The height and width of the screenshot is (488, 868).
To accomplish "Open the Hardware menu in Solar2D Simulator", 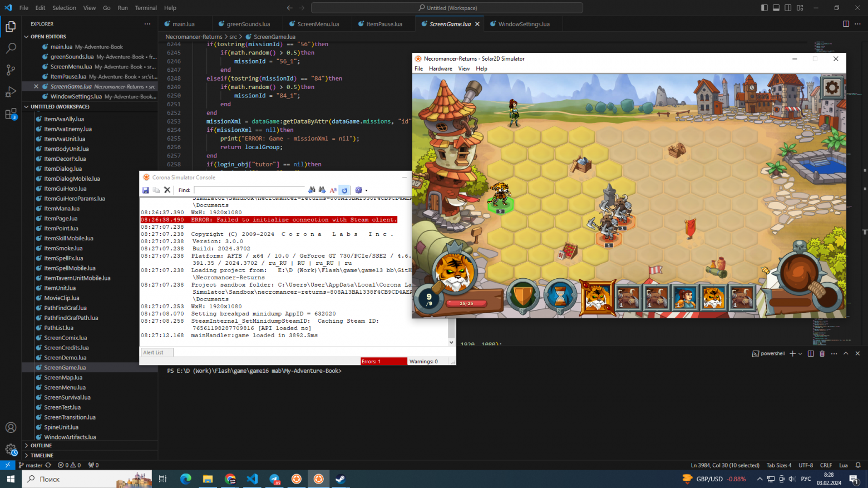I will point(440,69).
